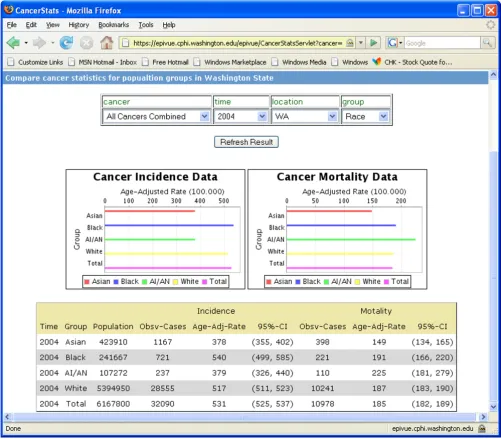Click the vertical scrollbar up arrow
501x439 pixels.
point(493,75)
